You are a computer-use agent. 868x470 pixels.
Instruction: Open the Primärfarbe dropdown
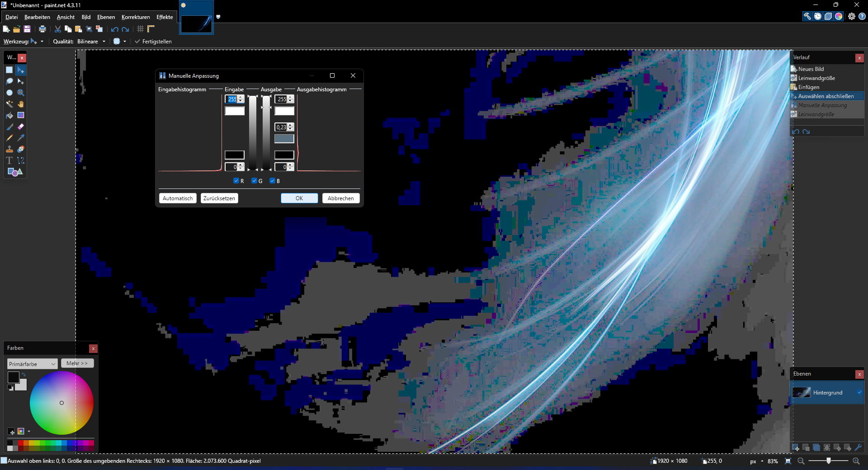32,364
